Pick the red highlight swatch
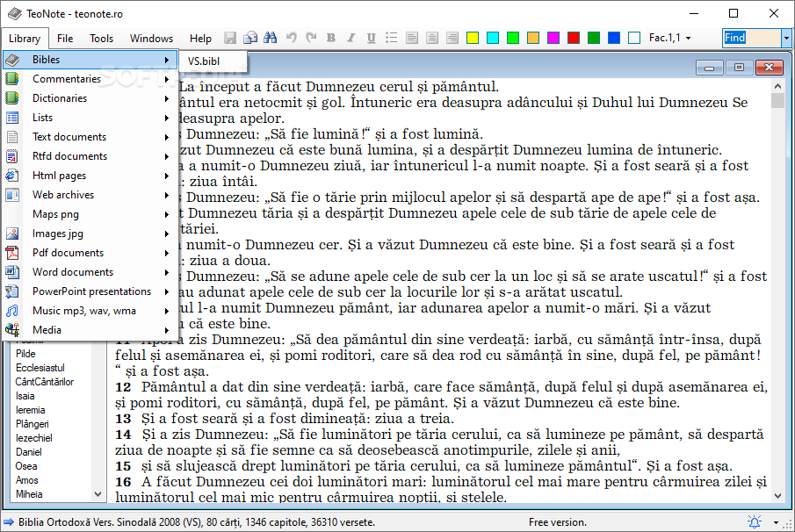Viewport: 795px width, 532px height. pos(574,38)
